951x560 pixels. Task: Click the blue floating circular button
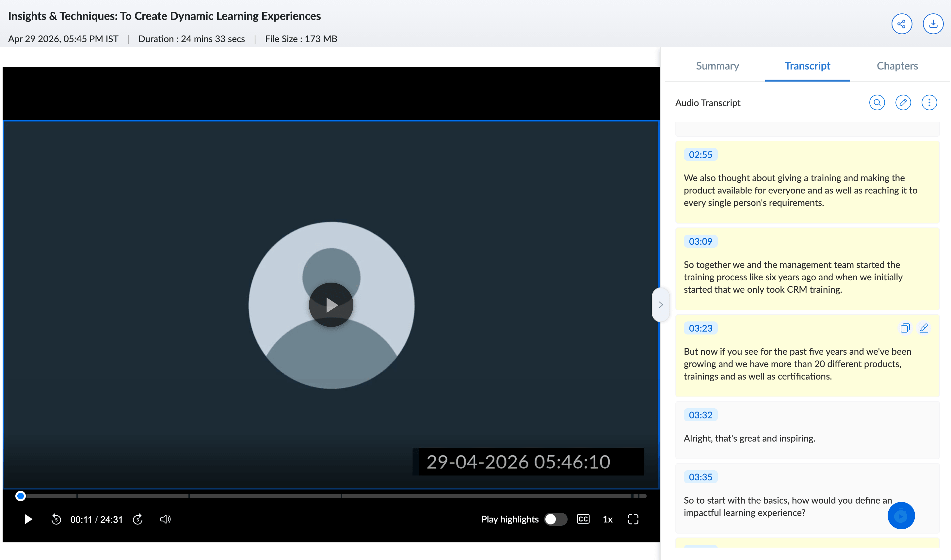point(901,516)
